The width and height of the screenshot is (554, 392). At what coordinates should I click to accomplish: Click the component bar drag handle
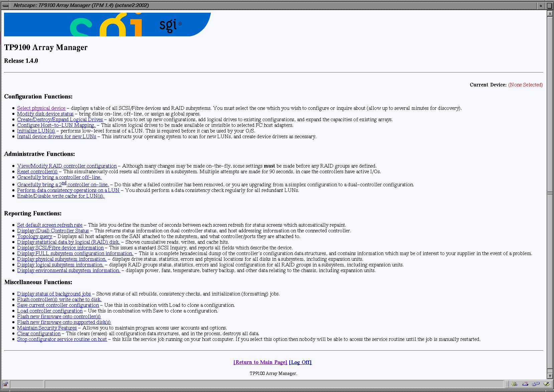point(507,384)
